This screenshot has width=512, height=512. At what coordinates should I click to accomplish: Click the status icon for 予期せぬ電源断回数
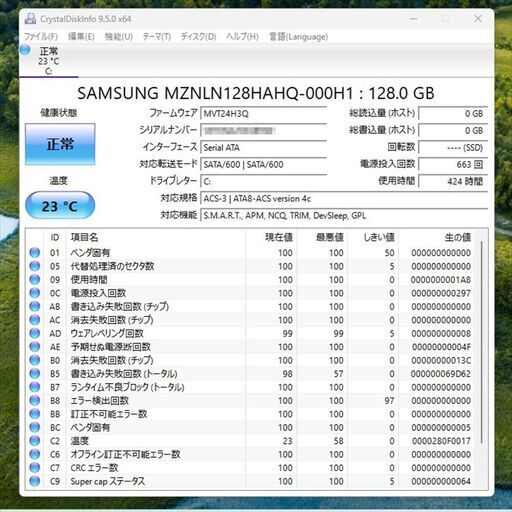coord(35,347)
